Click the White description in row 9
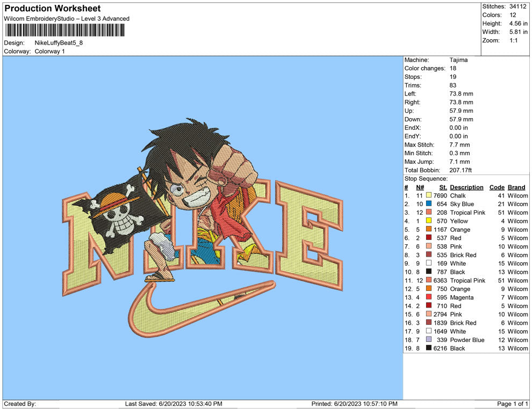Image resolution: width=532 pixels, height=409 pixels. [x=458, y=264]
